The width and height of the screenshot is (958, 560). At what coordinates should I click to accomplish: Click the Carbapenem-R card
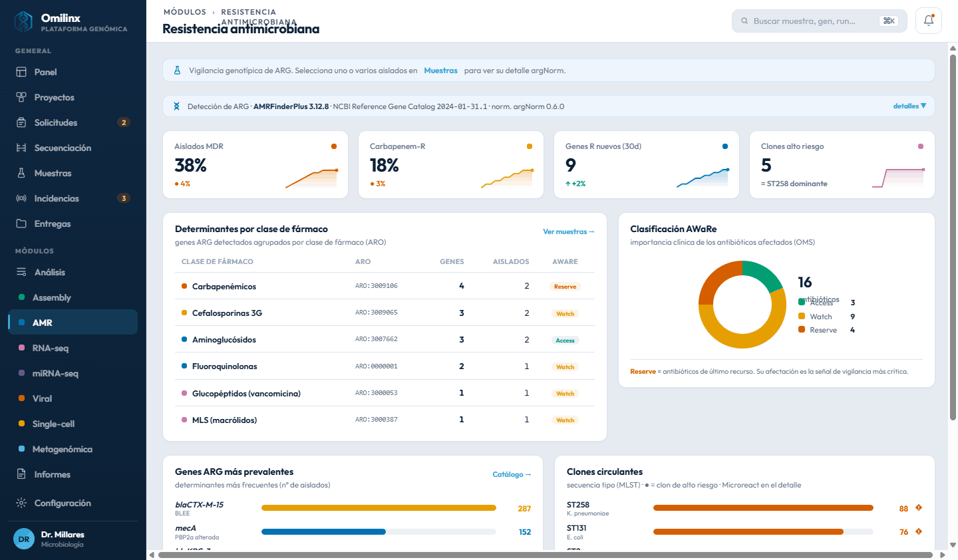click(451, 165)
